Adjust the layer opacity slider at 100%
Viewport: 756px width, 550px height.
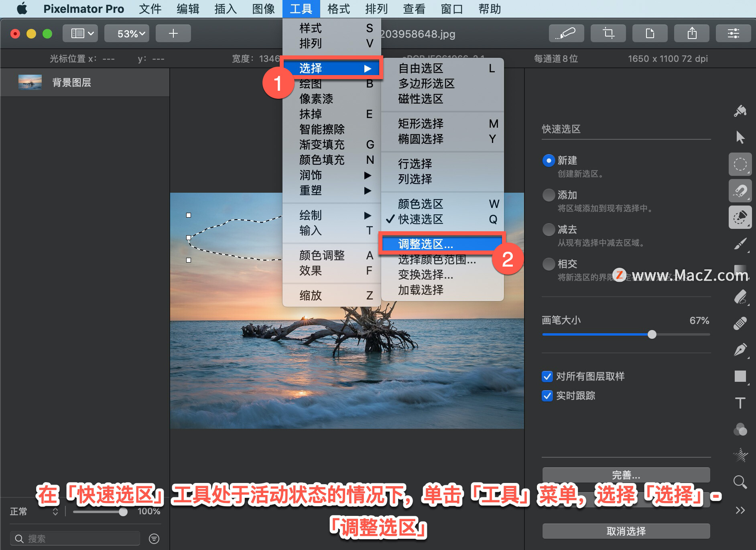click(x=100, y=512)
